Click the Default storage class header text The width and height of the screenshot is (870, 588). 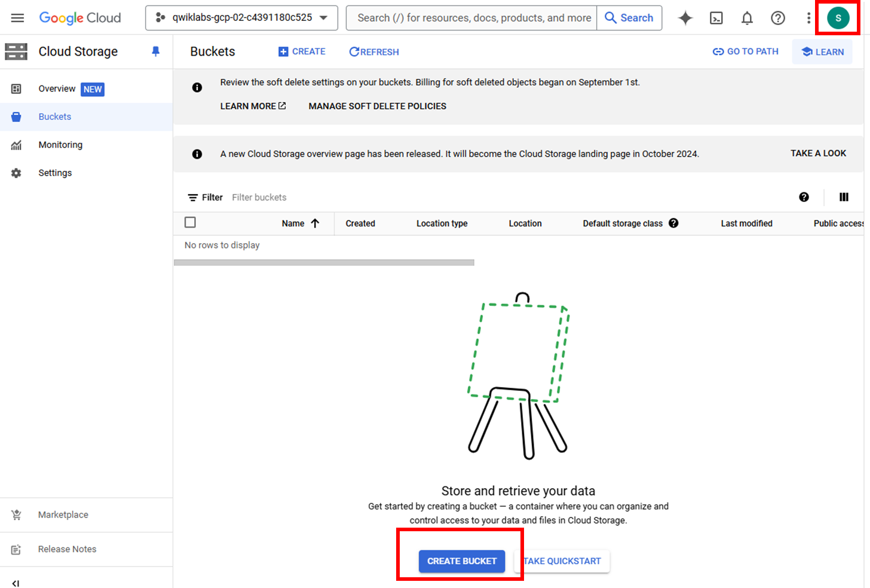623,223
